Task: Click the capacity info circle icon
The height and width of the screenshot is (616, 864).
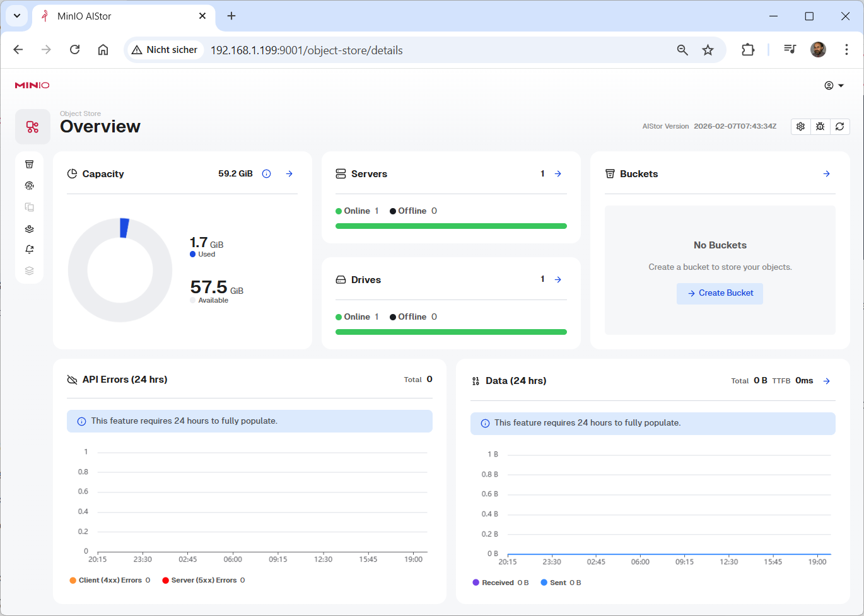Action: [267, 174]
